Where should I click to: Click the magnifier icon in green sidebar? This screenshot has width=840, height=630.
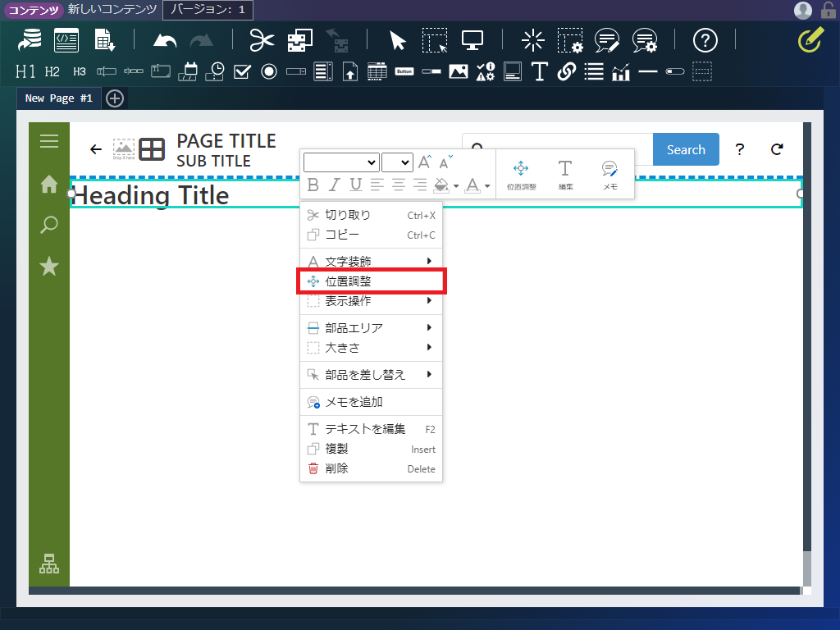49,225
